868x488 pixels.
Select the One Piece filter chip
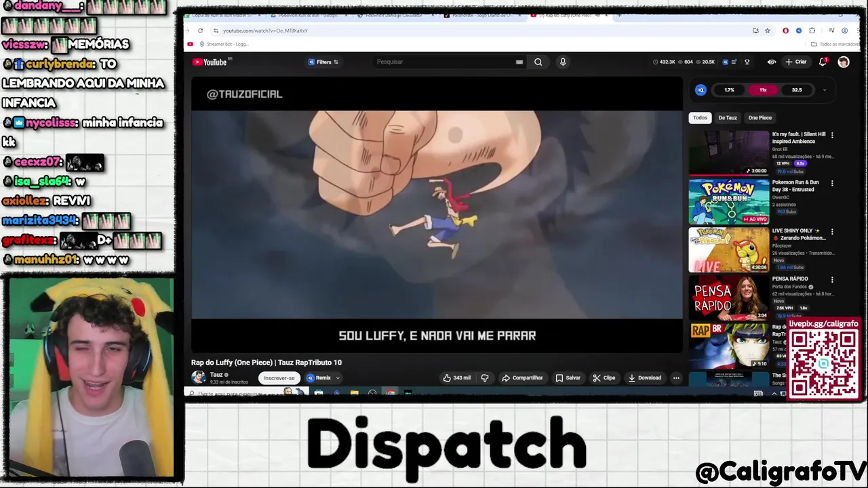click(760, 118)
